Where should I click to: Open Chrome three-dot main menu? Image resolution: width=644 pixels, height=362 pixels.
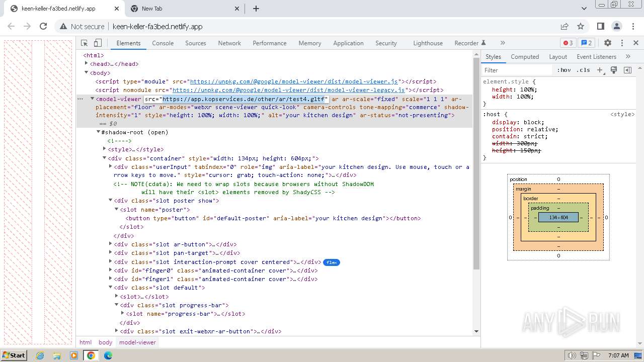click(633, 26)
